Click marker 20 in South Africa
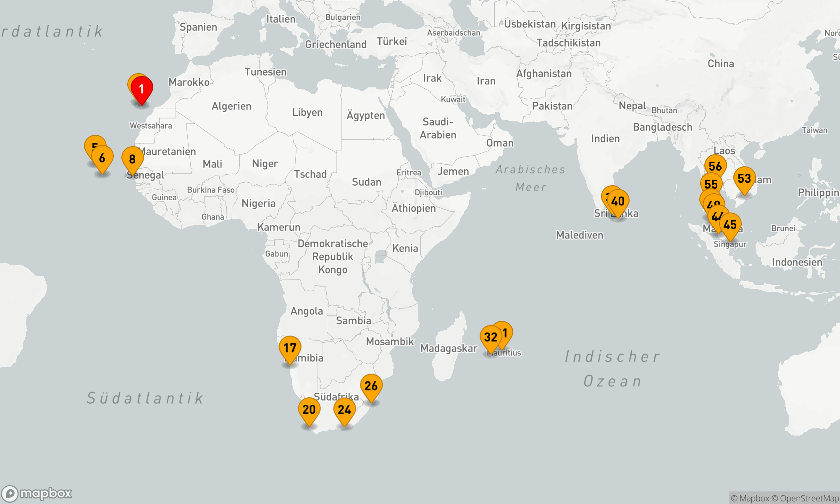This screenshot has width=840, height=504. (x=309, y=409)
